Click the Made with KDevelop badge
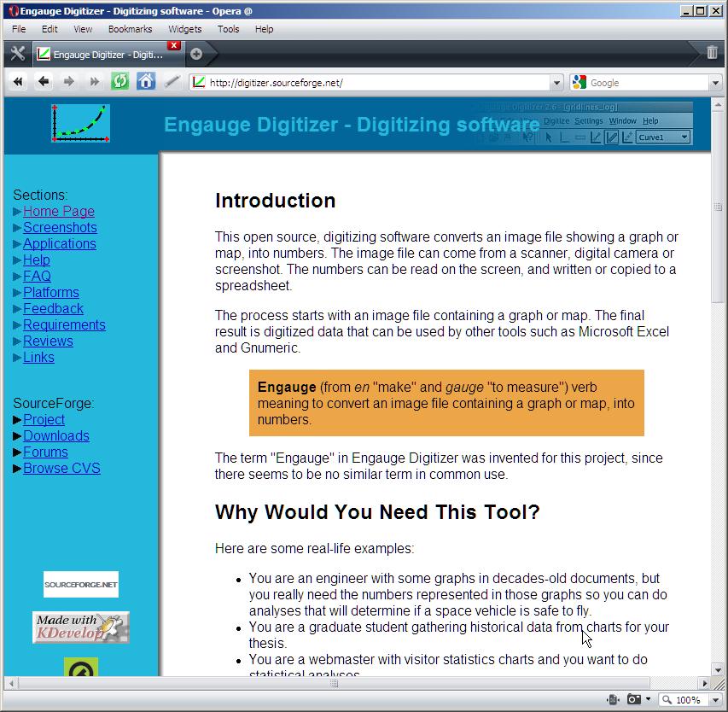 pyautogui.click(x=81, y=627)
